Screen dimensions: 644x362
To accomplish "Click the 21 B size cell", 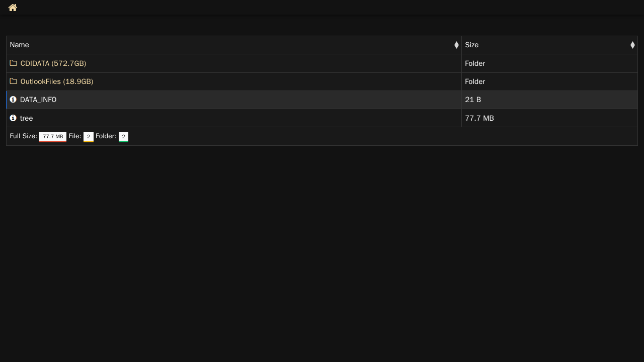I will (473, 100).
